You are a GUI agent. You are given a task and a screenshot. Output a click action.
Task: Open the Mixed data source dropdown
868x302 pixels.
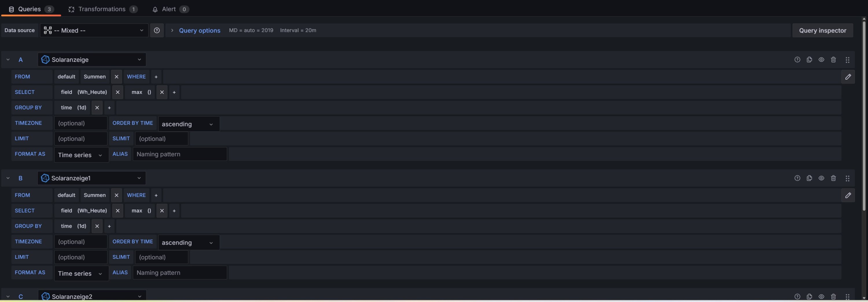(x=94, y=30)
